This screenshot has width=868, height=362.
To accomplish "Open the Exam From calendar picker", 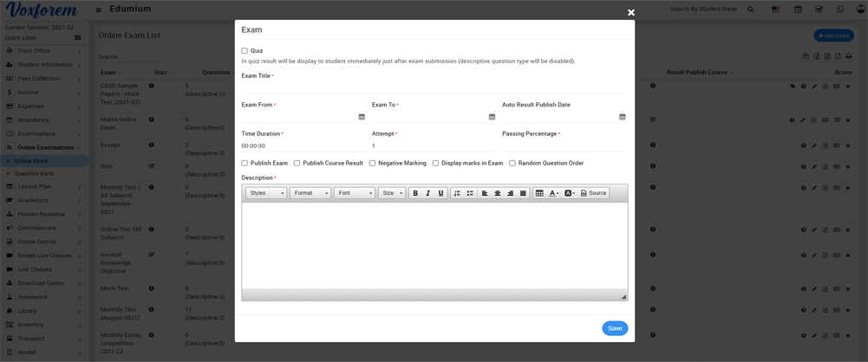I will [362, 117].
